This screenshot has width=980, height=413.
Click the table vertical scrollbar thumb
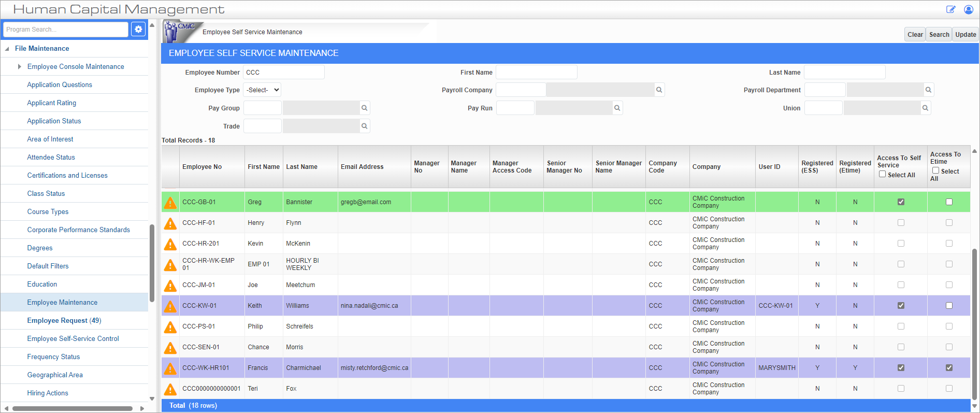974,324
